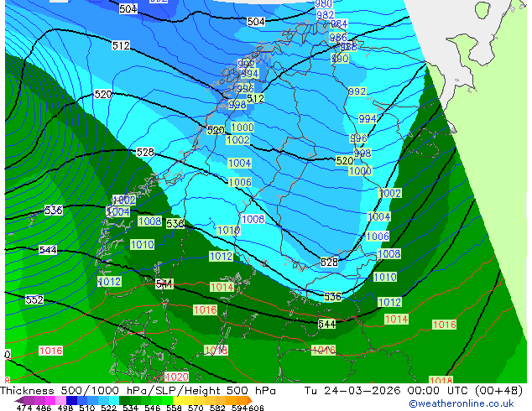Click the legend value '546'
This screenshot has width=532, height=411.
(x=152, y=408)
